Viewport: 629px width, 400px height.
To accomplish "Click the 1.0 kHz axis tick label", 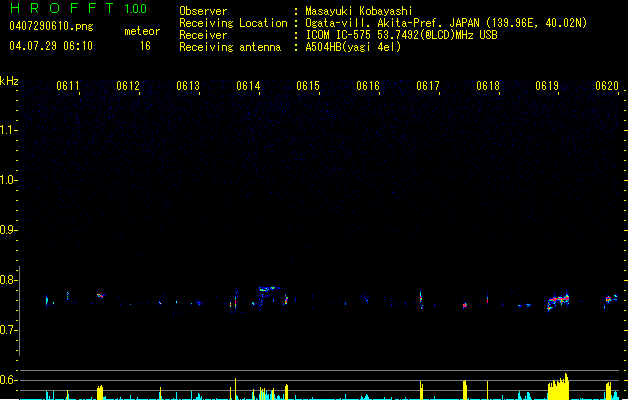I will pos(8,180).
